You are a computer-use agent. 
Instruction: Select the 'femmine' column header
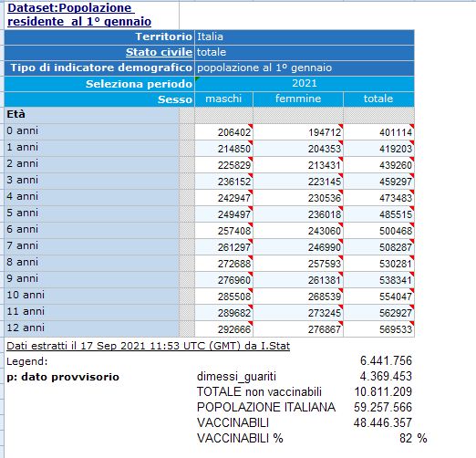[298, 99]
